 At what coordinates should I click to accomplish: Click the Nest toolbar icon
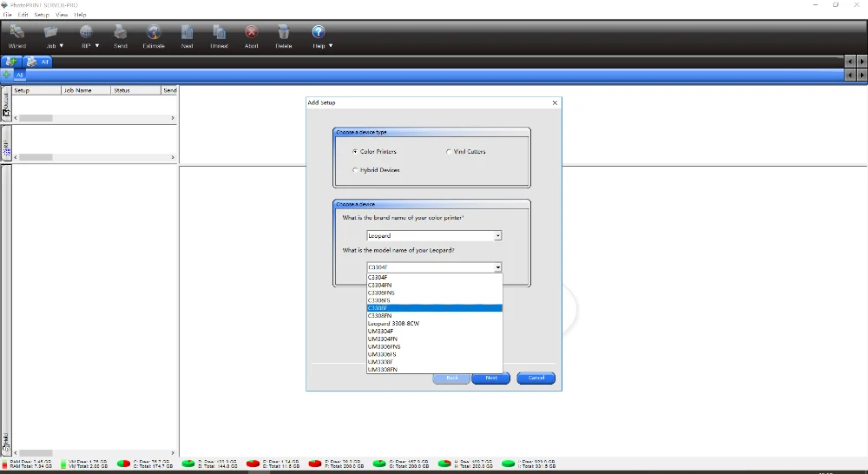pyautogui.click(x=187, y=32)
